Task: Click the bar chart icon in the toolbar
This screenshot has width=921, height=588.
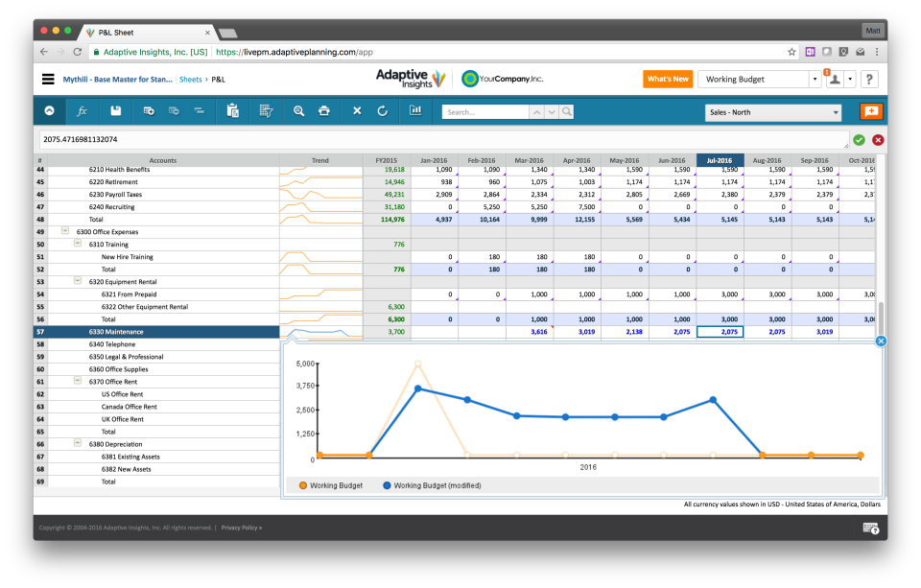Action: 414,111
